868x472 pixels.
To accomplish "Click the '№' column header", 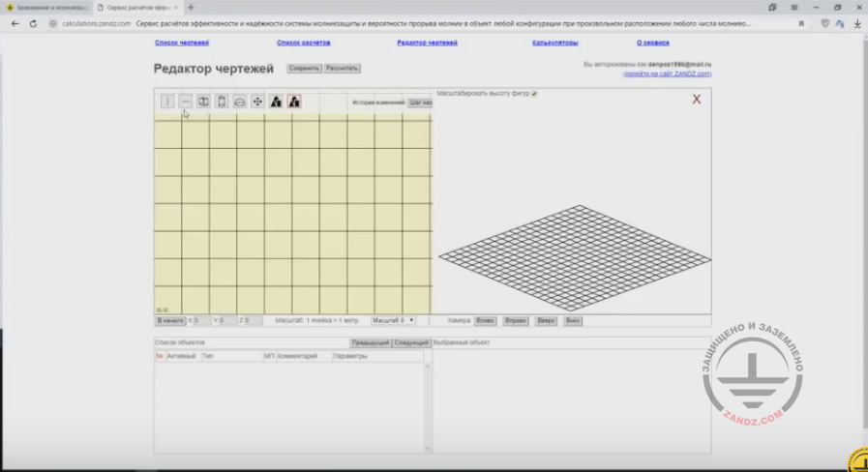I will [160, 356].
